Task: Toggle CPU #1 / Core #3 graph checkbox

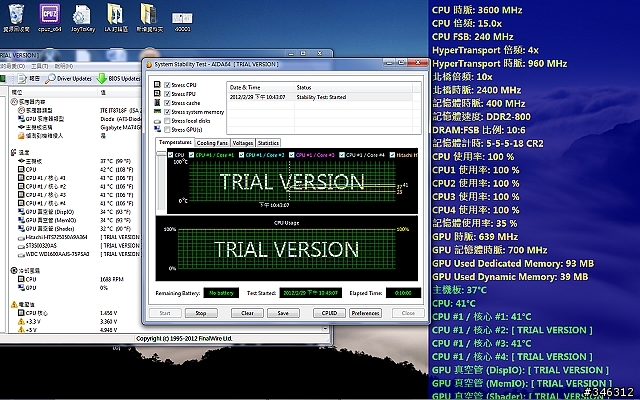Action: 291,155
